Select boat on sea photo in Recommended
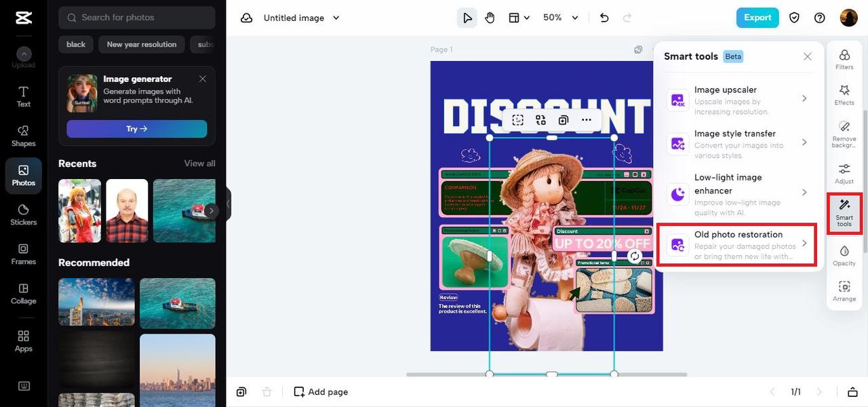 178,302
